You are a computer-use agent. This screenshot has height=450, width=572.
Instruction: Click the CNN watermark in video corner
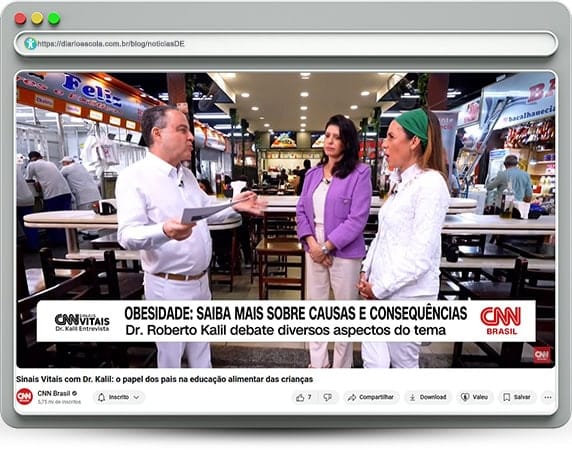point(542,355)
